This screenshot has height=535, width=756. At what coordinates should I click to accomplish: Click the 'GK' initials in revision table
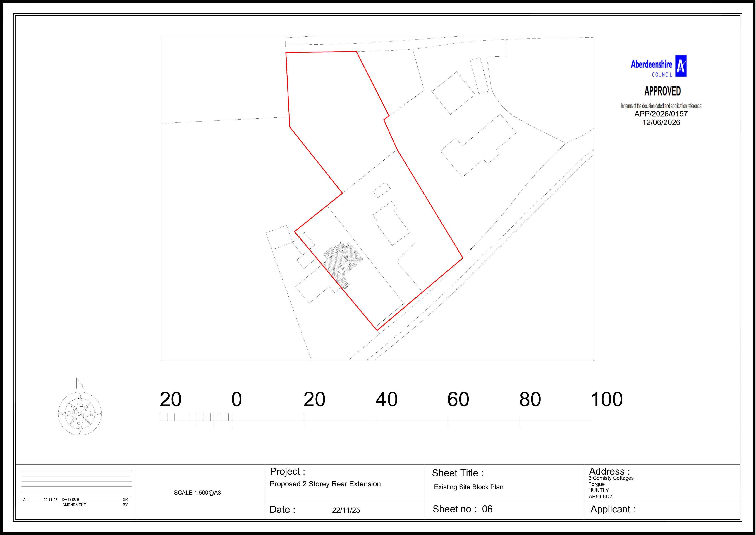click(126, 500)
